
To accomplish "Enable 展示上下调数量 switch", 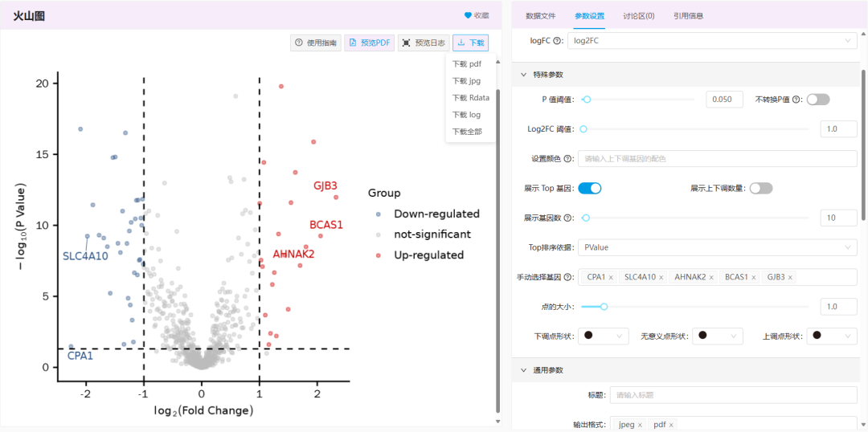I will pyautogui.click(x=760, y=188).
